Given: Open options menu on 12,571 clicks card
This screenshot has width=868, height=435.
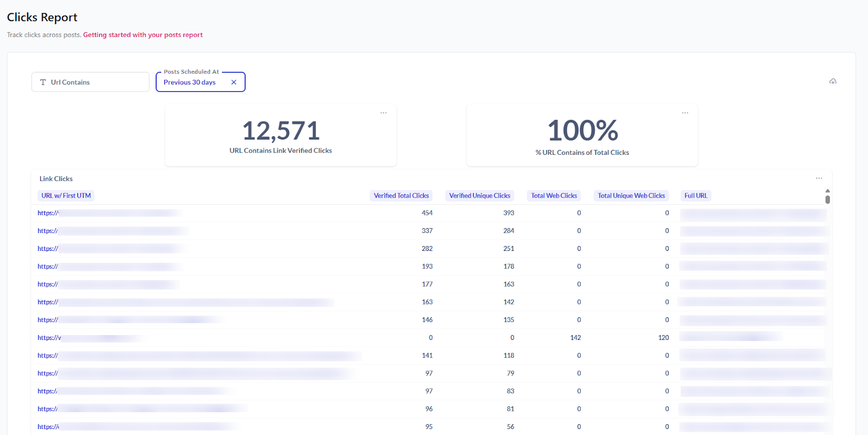Looking at the screenshot, I should (x=384, y=113).
